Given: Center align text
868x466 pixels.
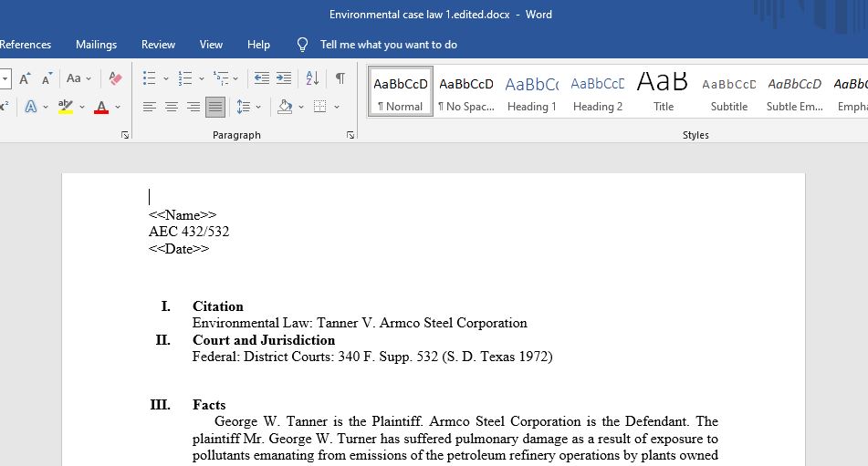Looking at the screenshot, I should coord(171,107).
